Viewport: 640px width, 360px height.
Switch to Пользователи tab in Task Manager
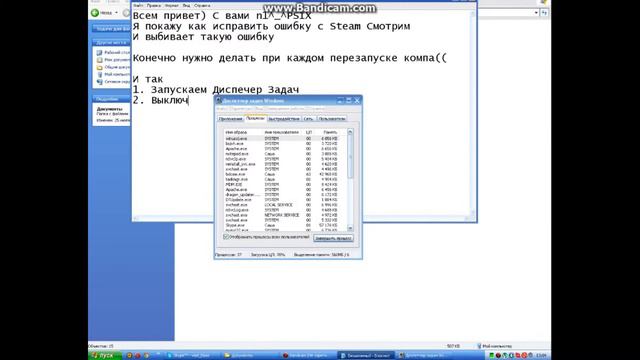(332, 119)
